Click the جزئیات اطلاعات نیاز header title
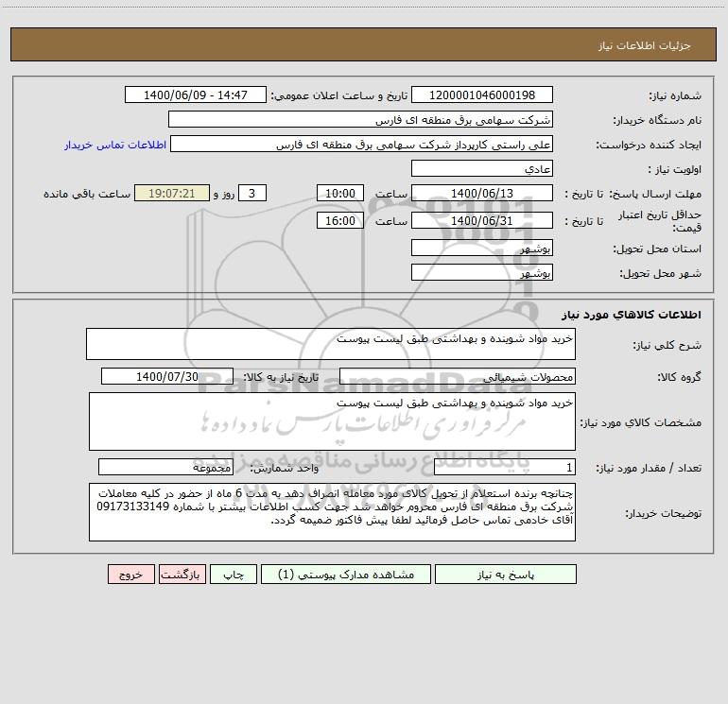This screenshot has width=728, height=704. 644,45
